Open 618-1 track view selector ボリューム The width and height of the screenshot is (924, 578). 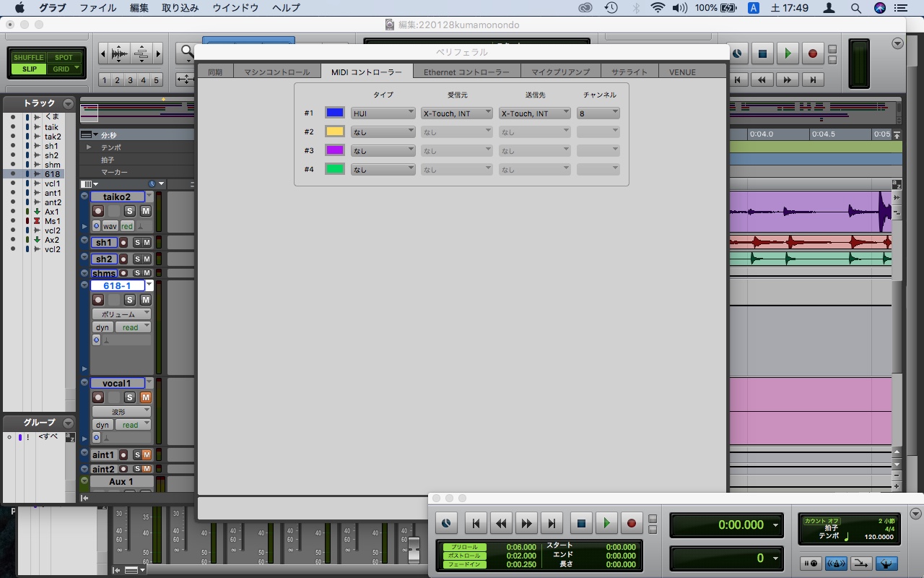121,314
